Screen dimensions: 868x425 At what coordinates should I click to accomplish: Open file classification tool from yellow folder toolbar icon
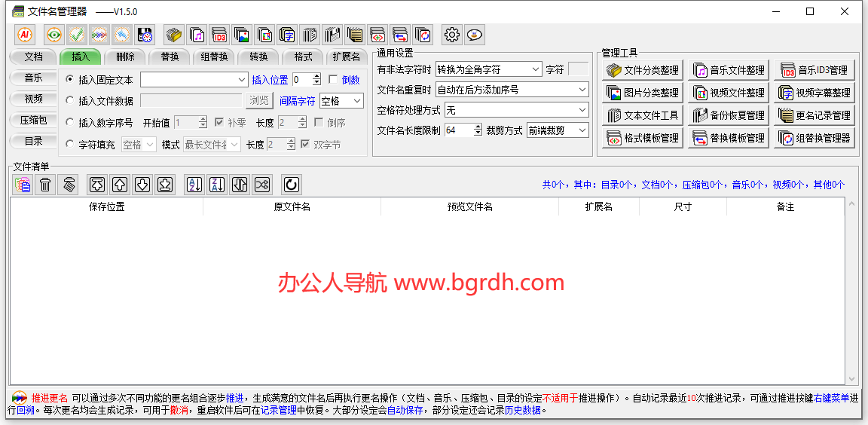click(174, 35)
